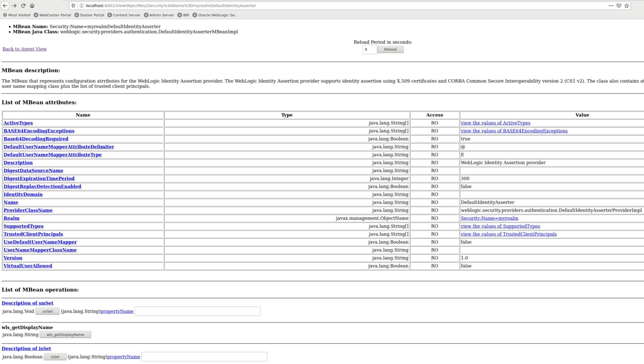This screenshot has width=644, height=364.
Task: Select the 300 value for DigestExpirationTimePeriod
Action: (x=465, y=178)
